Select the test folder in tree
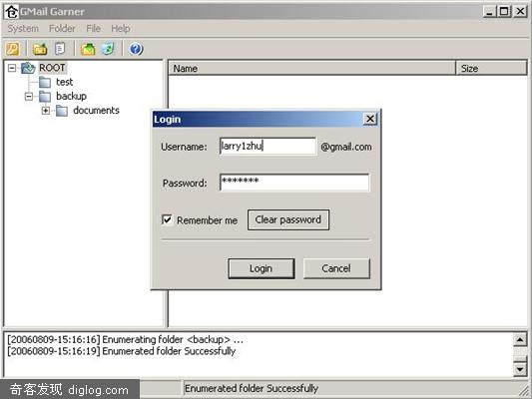Image resolution: width=532 pixels, height=399 pixels. [65, 82]
